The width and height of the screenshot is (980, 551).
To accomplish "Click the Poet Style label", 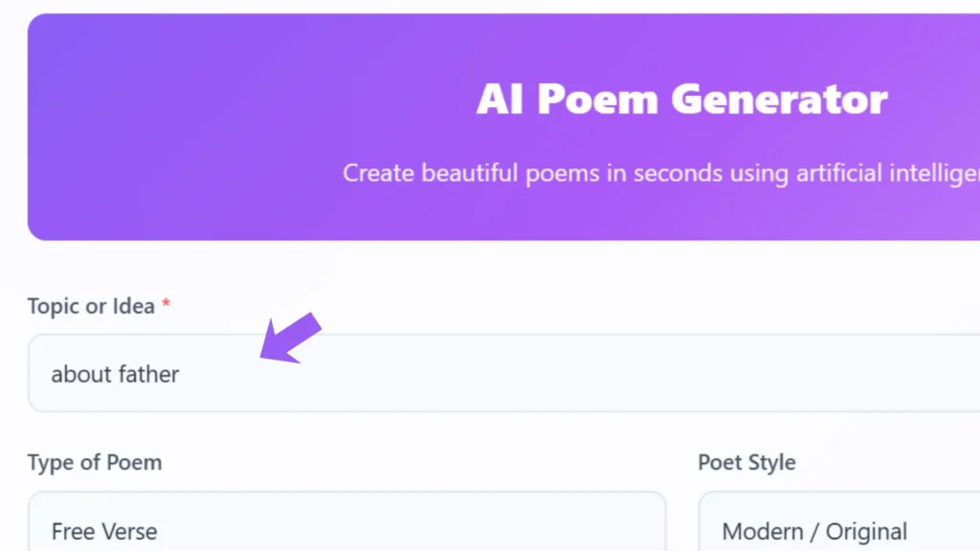I will point(746,462).
